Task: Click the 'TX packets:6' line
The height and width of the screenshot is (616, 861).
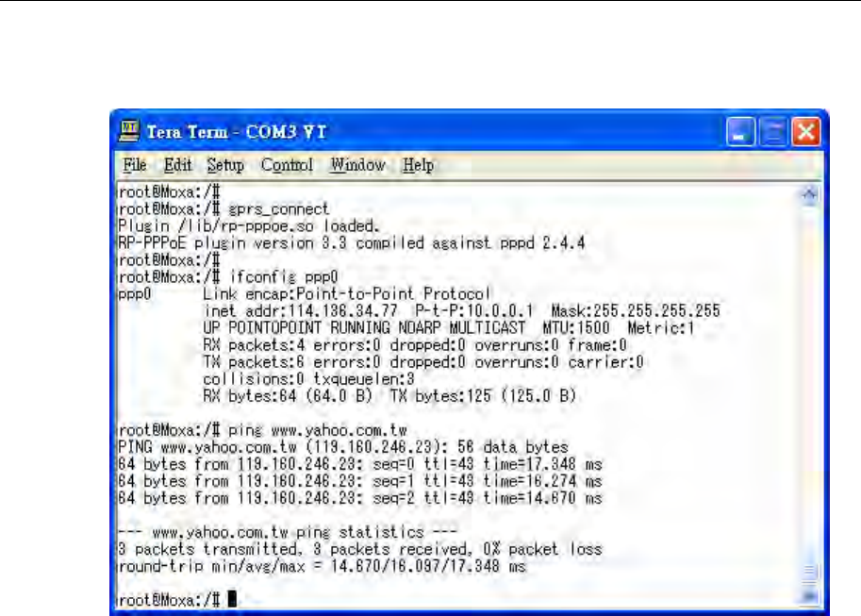Action: point(422,362)
